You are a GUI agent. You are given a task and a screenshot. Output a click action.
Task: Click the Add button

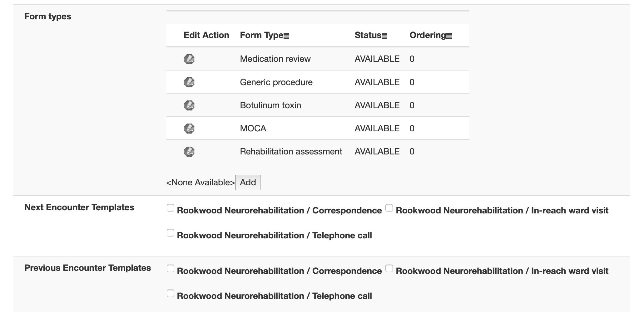point(248,182)
